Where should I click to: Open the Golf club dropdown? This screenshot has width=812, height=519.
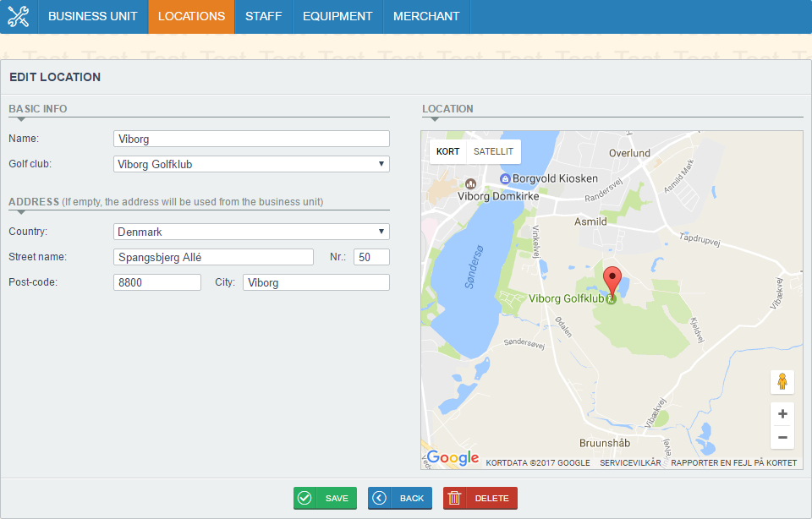click(x=251, y=164)
